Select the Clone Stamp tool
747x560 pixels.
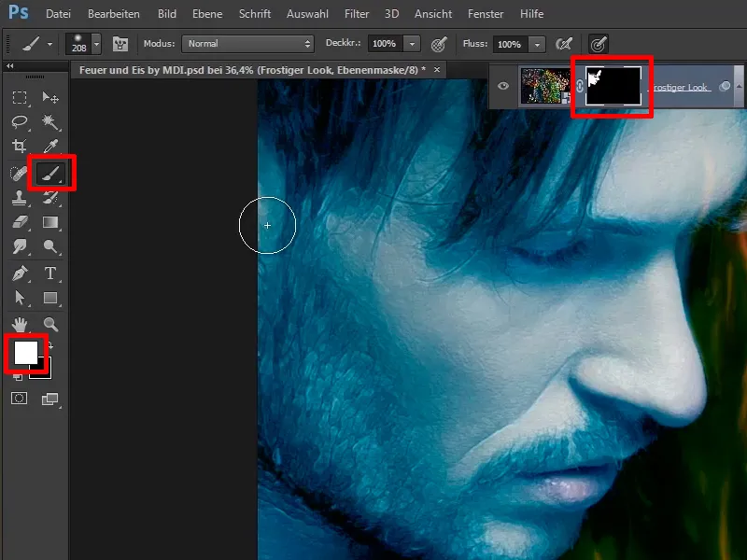20,198
